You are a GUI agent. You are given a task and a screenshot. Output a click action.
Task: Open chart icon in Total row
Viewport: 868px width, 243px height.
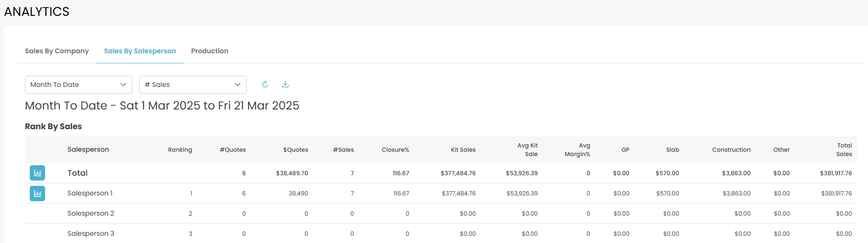(37, 173)
